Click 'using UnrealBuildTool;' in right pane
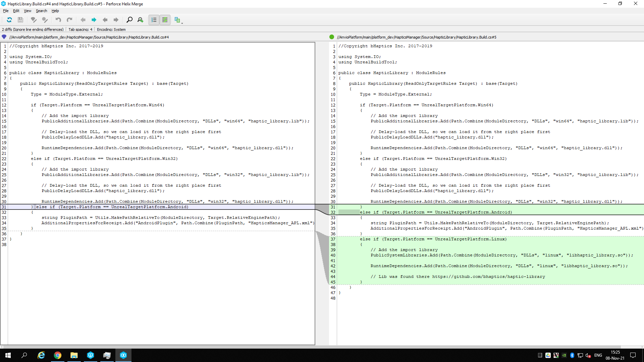 [x=368, y=62]
